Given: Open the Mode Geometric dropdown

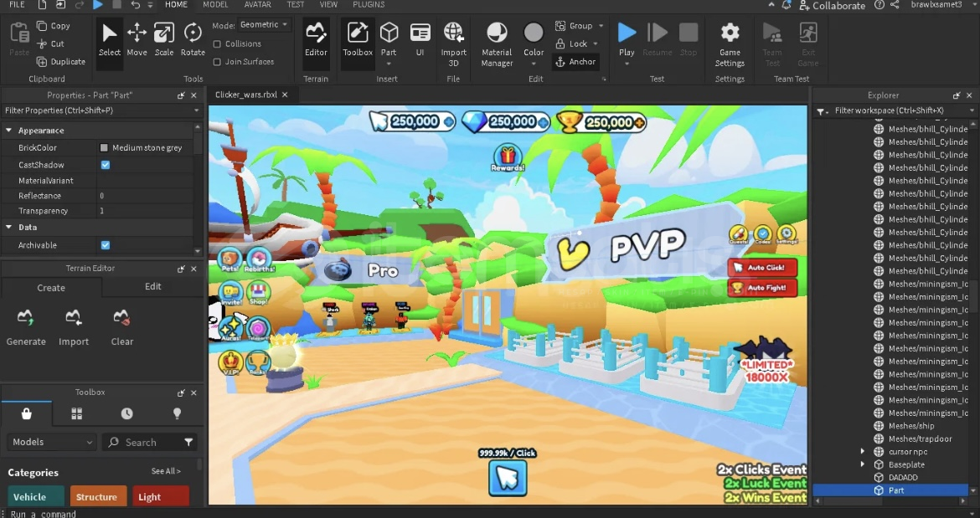Looking at the screenshot, I should tap(265, 25).
